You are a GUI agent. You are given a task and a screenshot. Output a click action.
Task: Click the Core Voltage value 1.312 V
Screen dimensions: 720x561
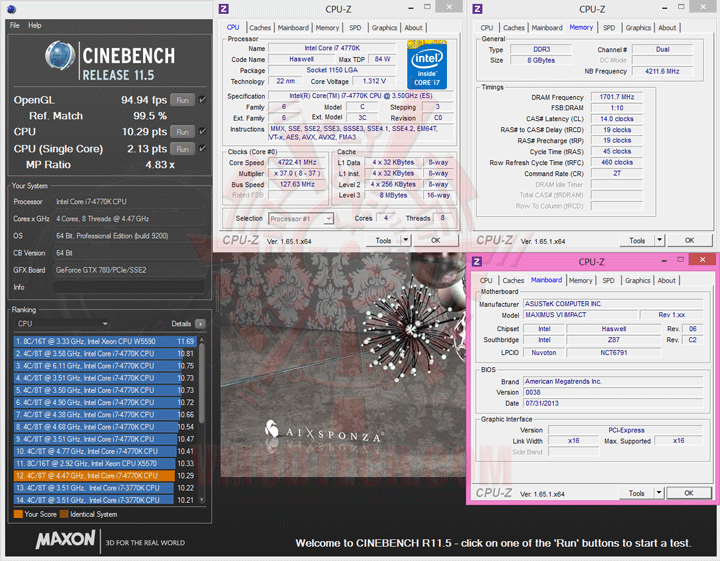pos(374,81)
